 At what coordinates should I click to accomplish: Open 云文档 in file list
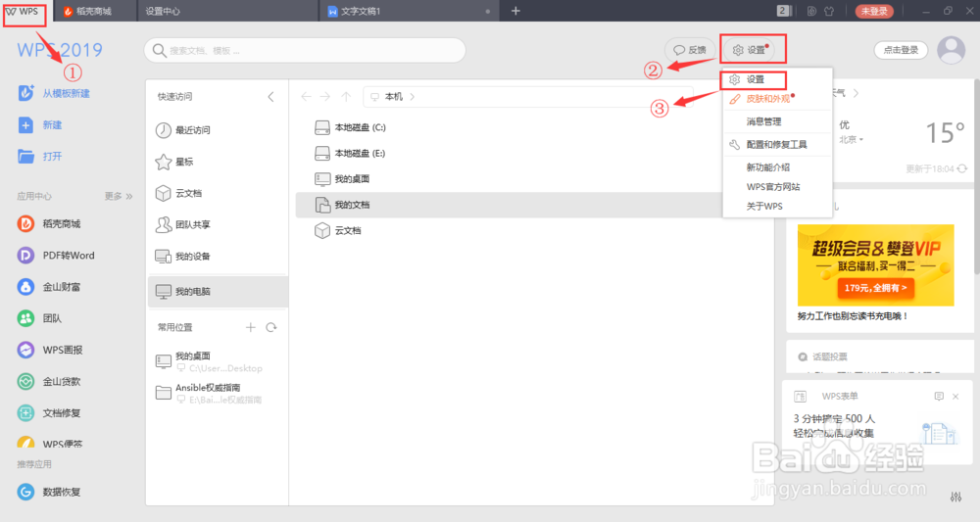point(338,230)
